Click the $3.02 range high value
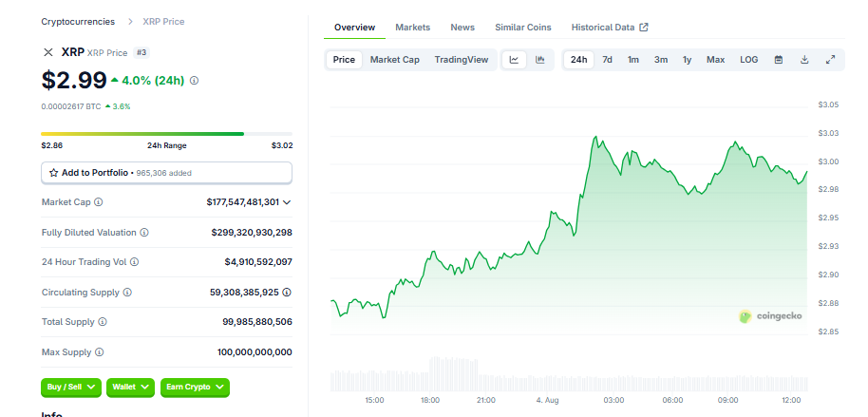The height and width of the screenshot is (417, 868). point(282,145)
